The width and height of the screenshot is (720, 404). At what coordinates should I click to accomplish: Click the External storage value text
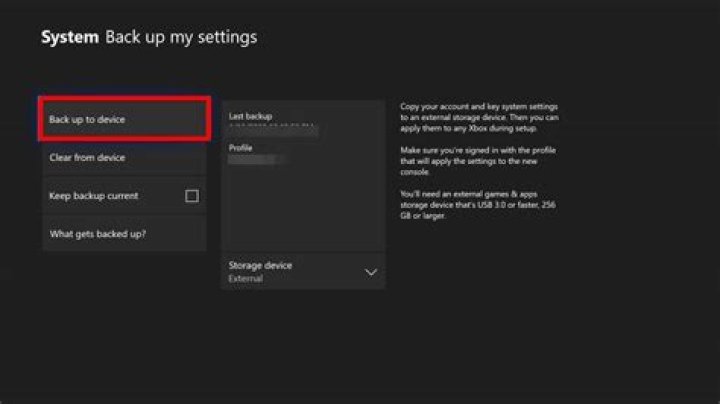click(x=246, y=279)
